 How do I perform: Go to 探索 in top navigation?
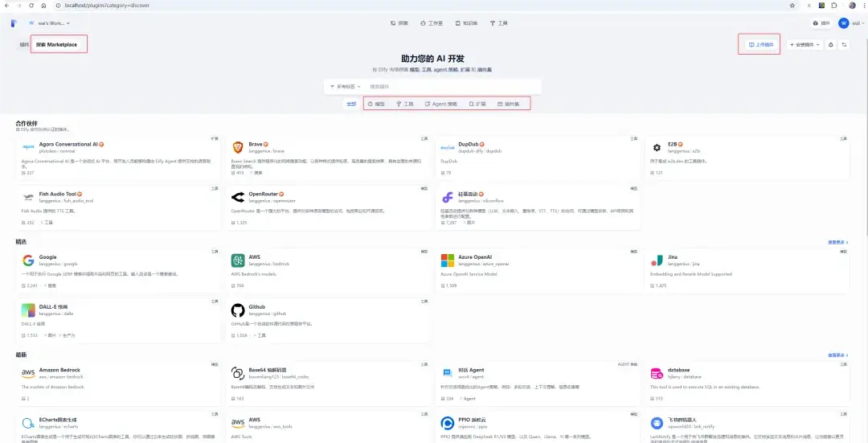pos(399,23)
